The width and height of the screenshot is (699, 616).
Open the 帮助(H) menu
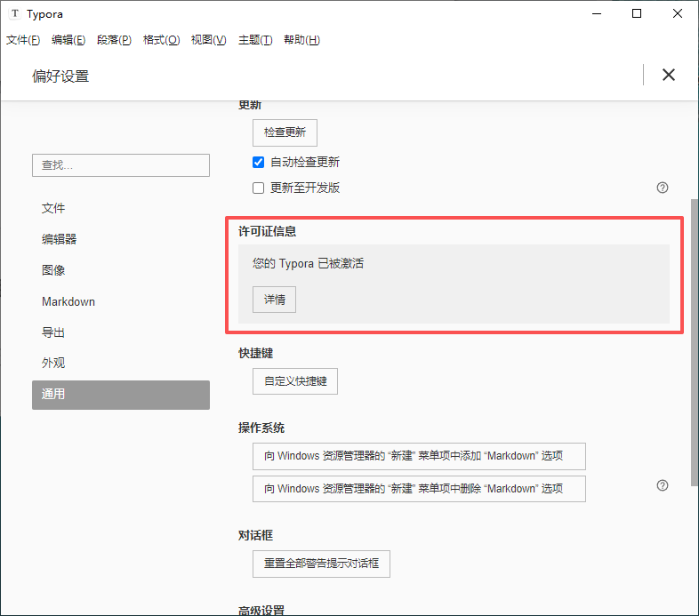point(301,40)
